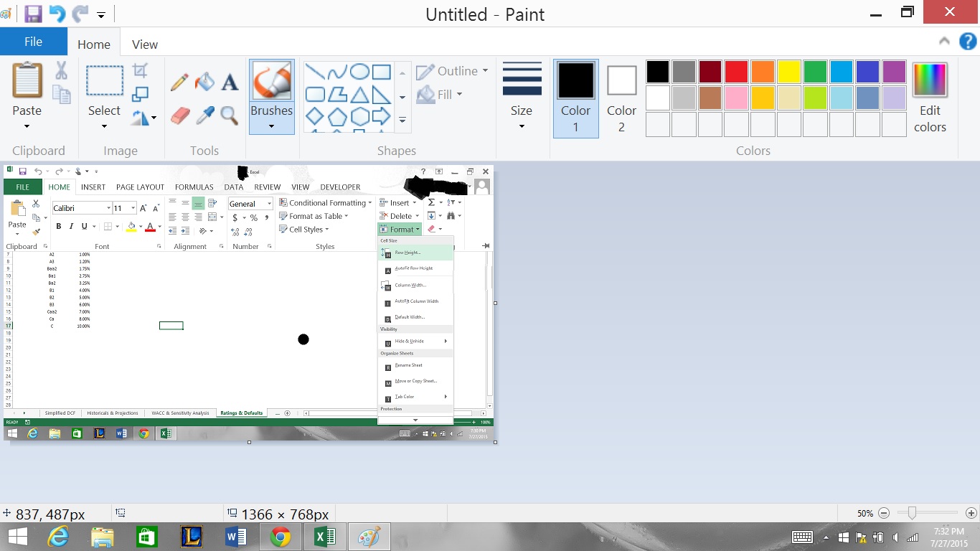The height and width of the screenshot is (551, 980).
Task: Click the zoom in plus button
Action: 971,513
